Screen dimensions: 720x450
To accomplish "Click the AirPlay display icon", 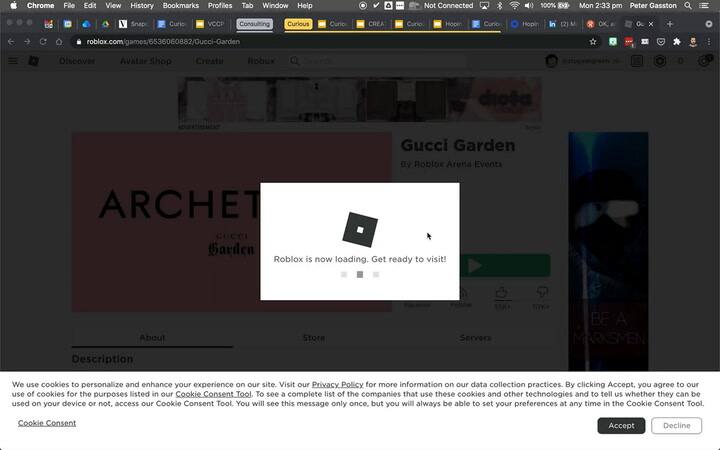I will click(x=484, y=6).
